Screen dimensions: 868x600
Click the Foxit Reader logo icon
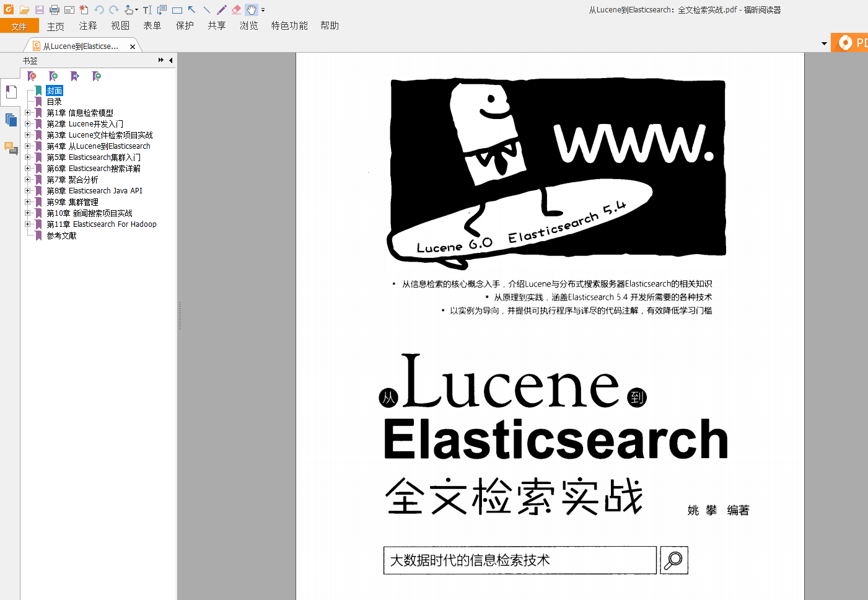click(9, 9)
